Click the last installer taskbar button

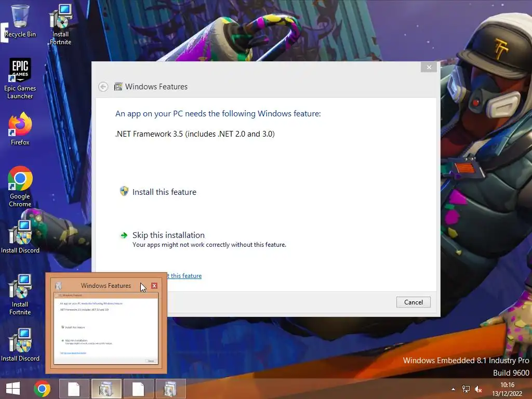click(x=170, y=389)
